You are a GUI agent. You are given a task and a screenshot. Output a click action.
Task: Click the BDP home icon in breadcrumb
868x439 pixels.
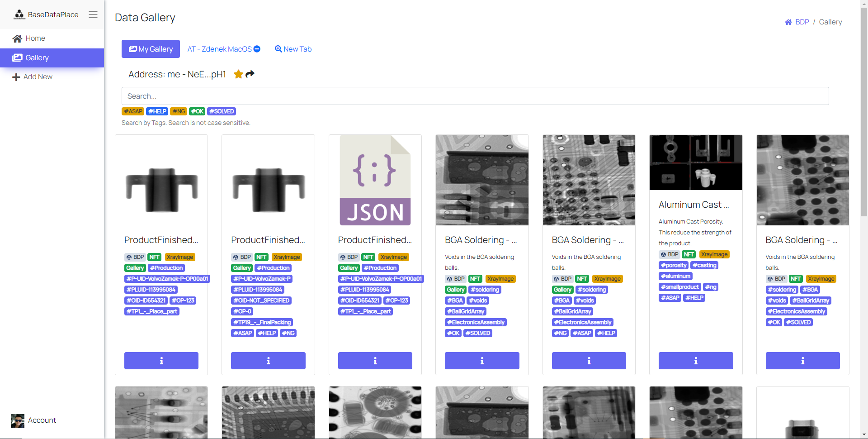(788, 22)
